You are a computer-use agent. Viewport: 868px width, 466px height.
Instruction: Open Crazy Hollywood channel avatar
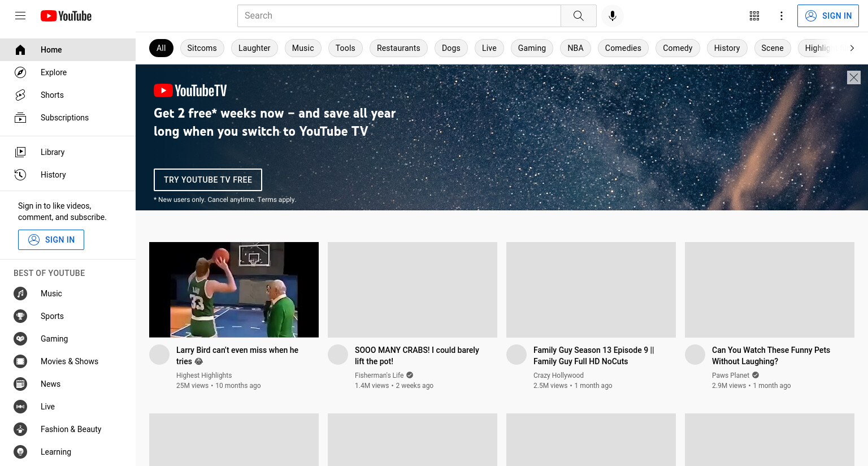(x=517, y=355)
